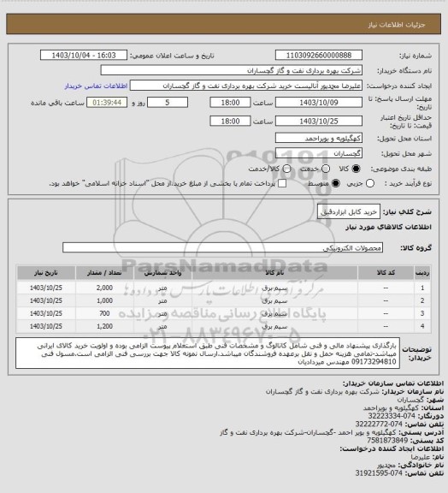
Task: Click the product group field محصولات الکترونیکی
Action: coord(222,247)
